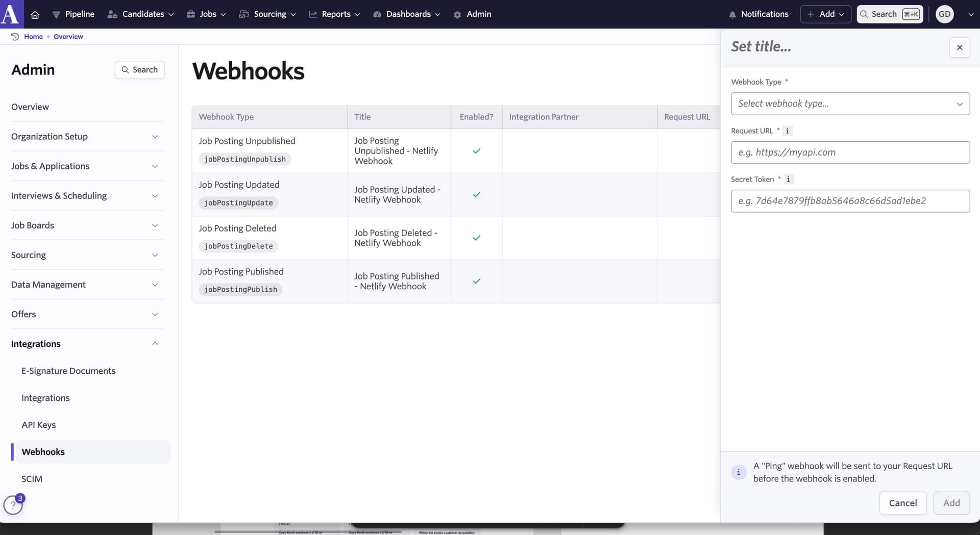This screenshot has height=535, width=980.
Task: Click the Notifications bell
Action: click(732, 14)
